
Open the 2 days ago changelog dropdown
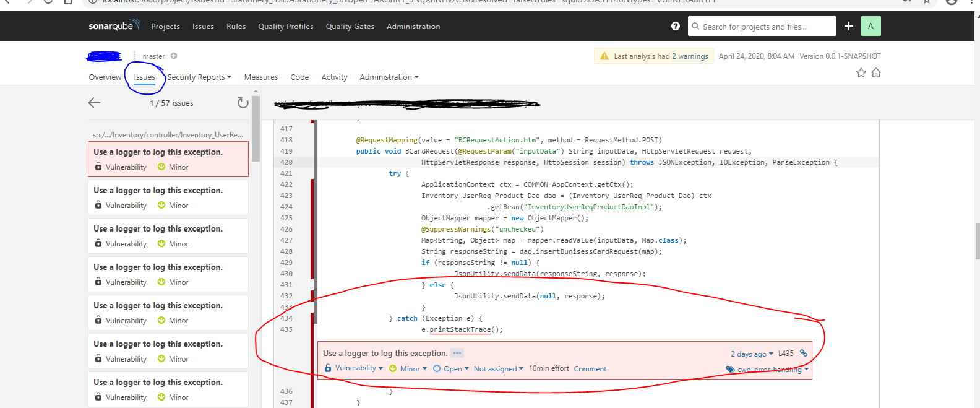pos(752,354)
